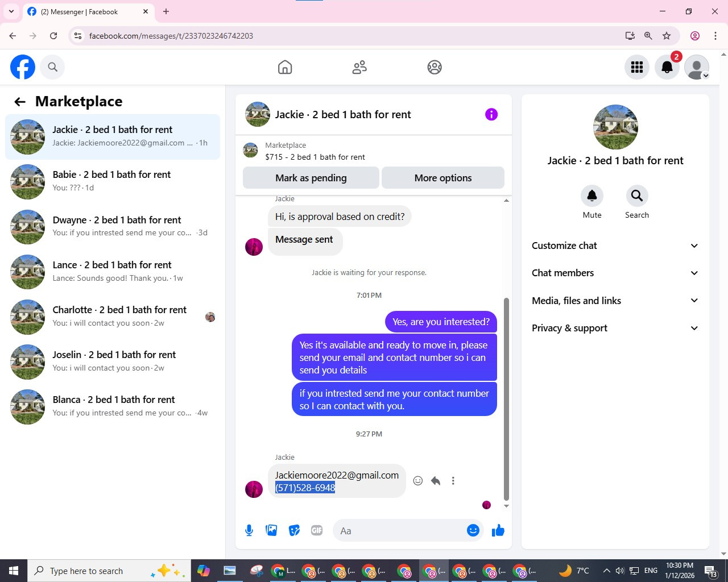Open conversation information purple icon
The image size is (728, 582).
pyautogui.click(x=491, y=114)
